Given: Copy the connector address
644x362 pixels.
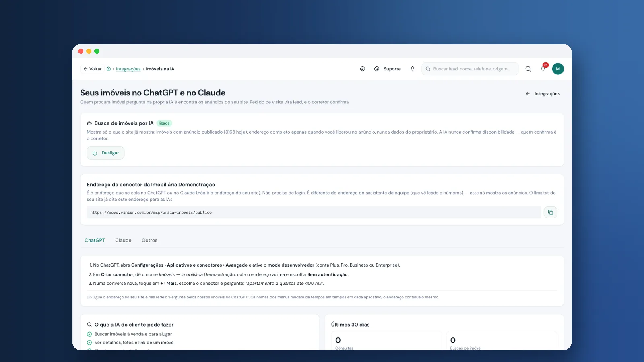Looking at the screenshot, I should click(x=550, y=212).
